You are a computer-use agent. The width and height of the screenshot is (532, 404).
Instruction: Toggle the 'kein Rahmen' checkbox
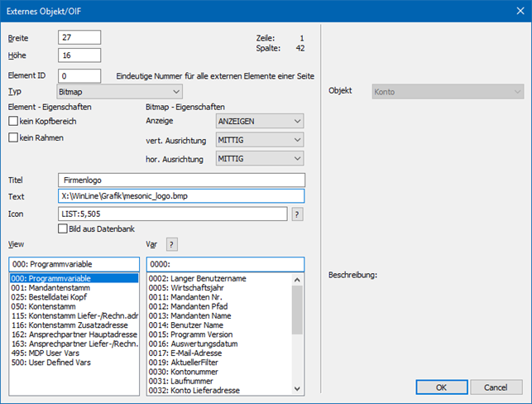tap(13, 137)
